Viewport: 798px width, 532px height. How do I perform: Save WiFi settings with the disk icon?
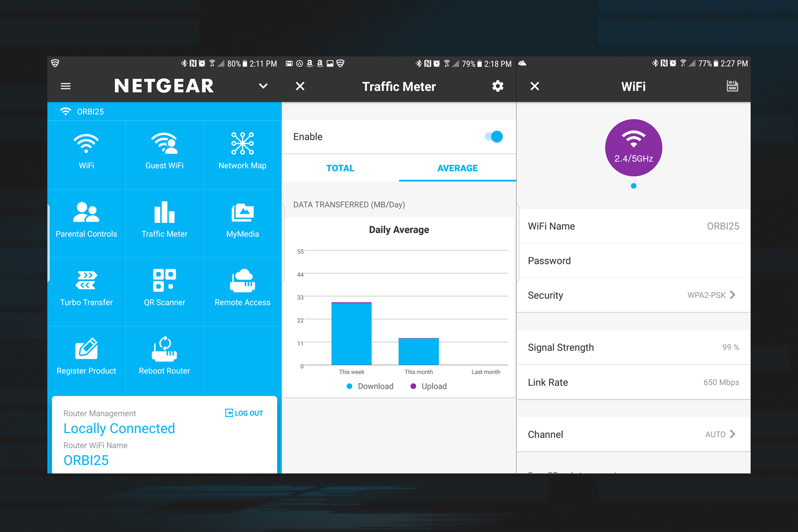pos(733,86)
